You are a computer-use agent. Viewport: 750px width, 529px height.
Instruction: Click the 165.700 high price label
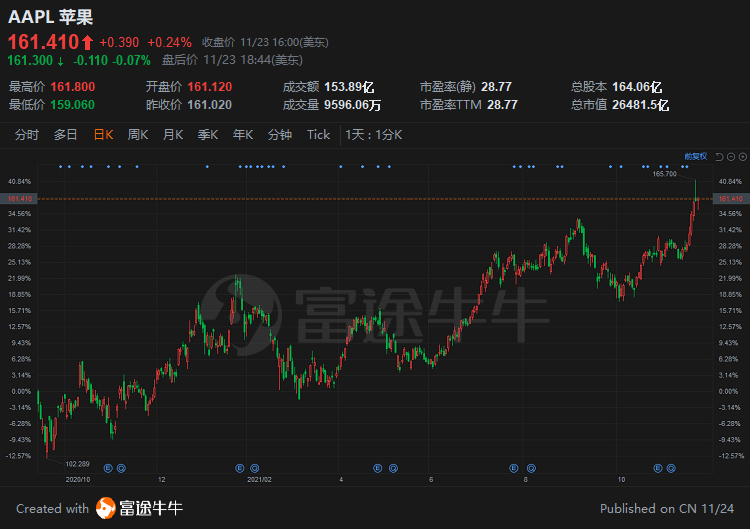tap(665, 174)
